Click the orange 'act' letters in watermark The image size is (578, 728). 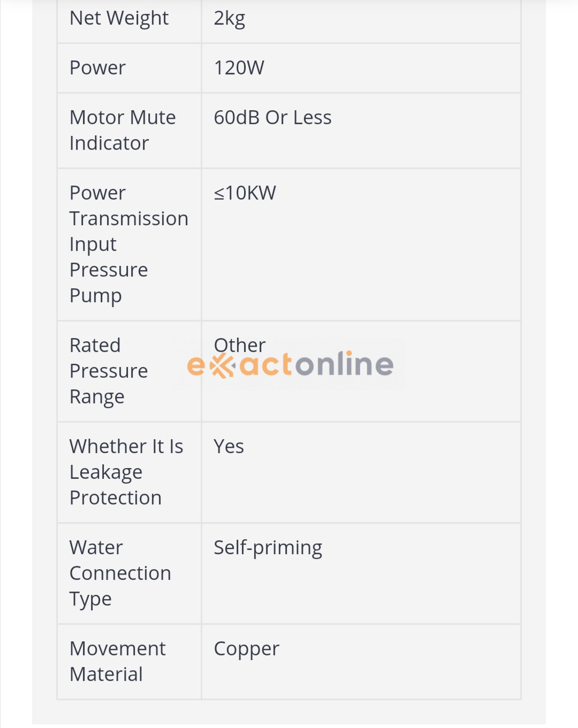pos(266,365)
